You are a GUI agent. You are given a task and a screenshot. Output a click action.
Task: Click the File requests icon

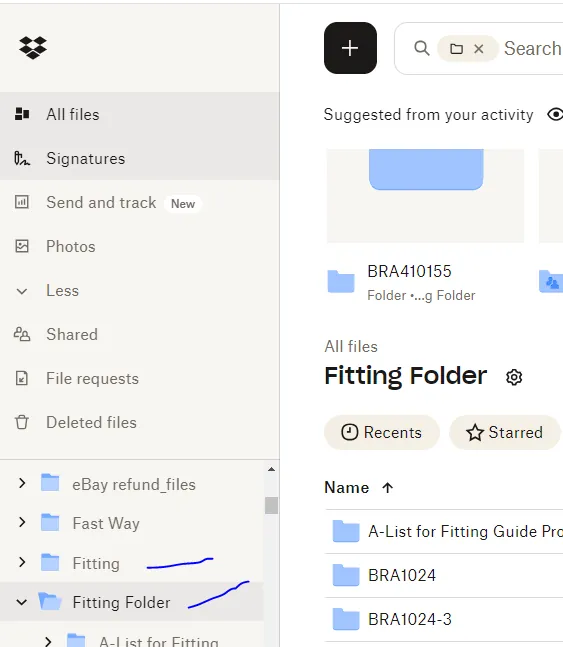(x=22, y=378)
